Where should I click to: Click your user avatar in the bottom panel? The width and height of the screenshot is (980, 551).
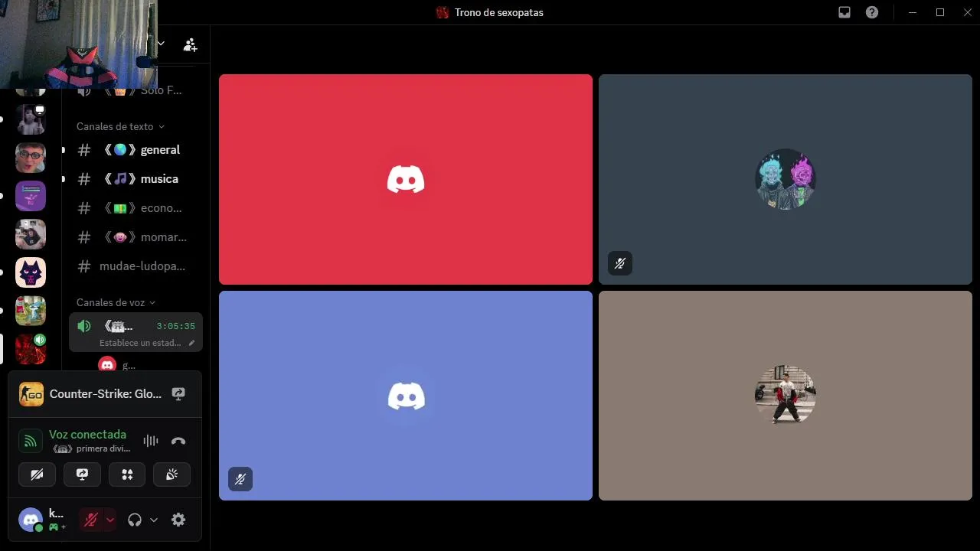pyautogui.click(x=31, y=520)
